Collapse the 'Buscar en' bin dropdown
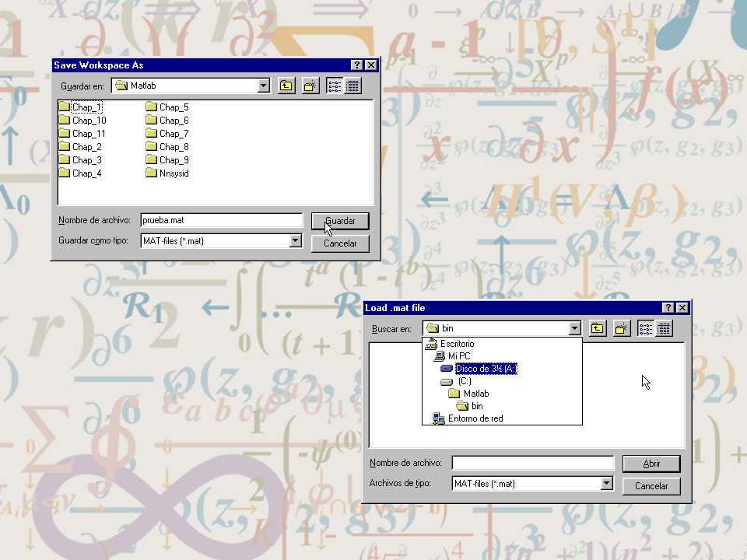Screen dimensions: 747x560 point(574,328)
